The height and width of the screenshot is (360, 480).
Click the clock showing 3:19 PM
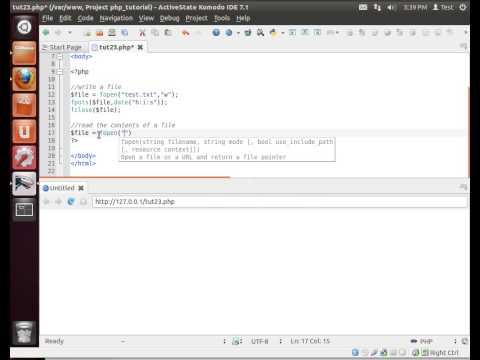coord(415,7)
